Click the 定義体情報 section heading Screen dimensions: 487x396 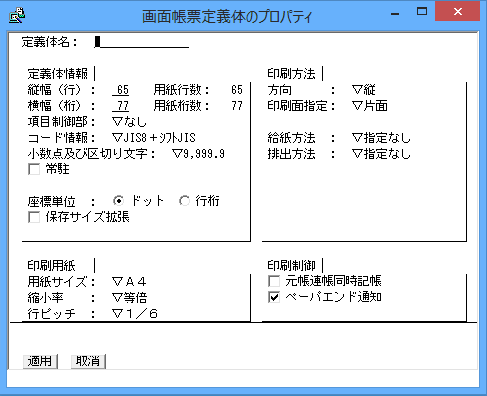(58, 74)
